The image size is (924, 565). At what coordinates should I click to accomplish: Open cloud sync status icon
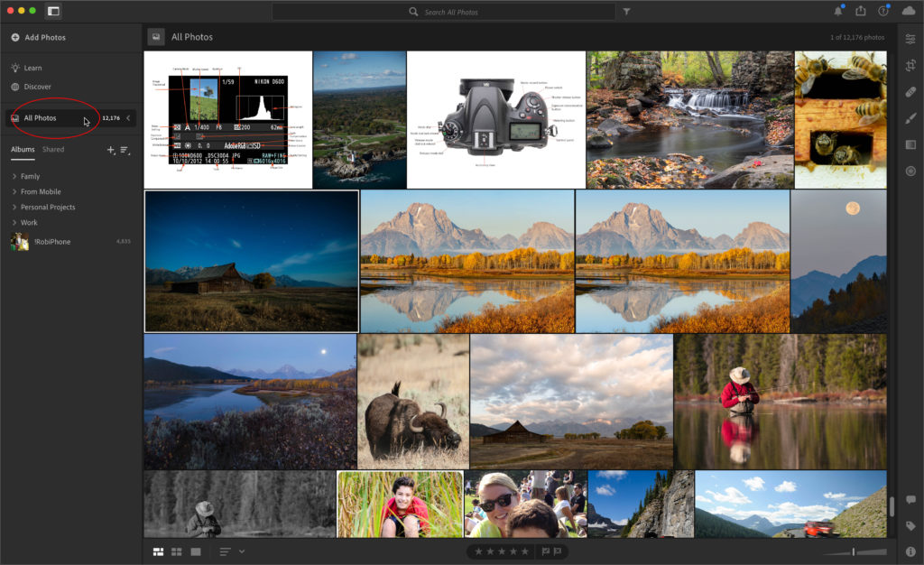[909, 12]
